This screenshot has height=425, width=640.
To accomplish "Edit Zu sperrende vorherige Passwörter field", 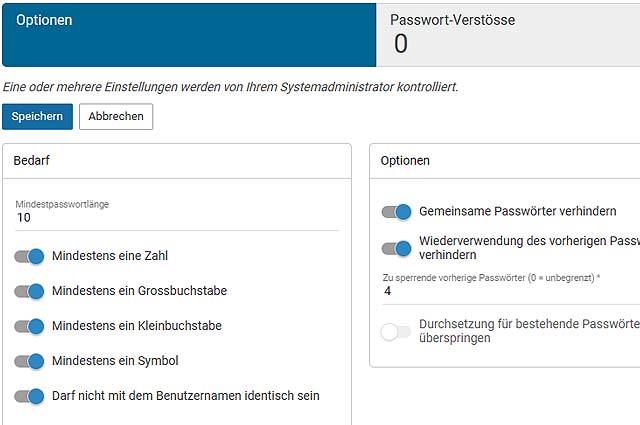I will tap(511, 291).
